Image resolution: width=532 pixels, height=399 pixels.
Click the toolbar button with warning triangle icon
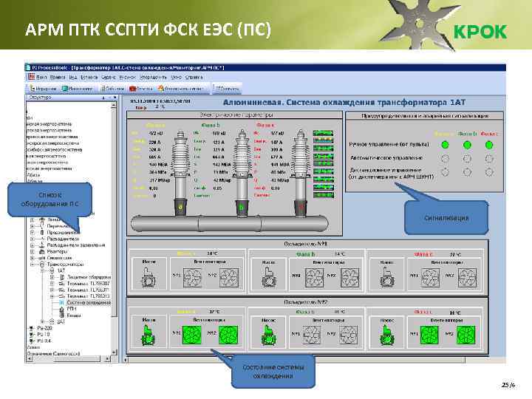181,89
